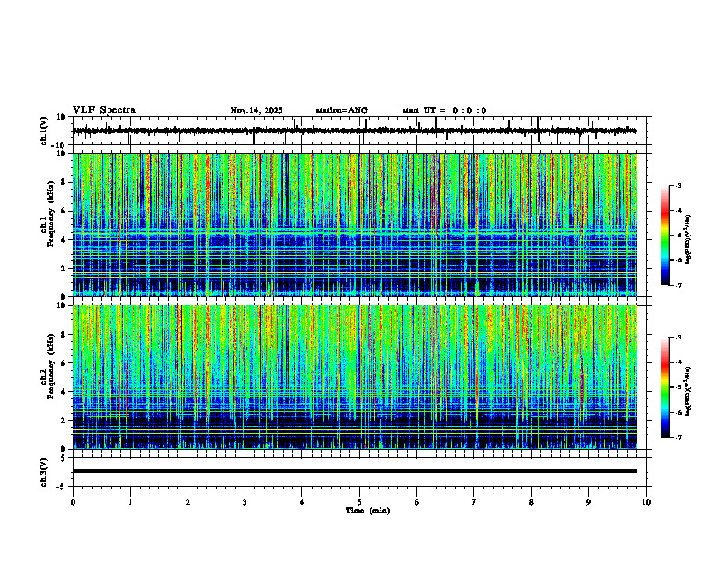
Task: Click the "-7" tick on ch.2 colorbar
Action: tap(677, 437)
